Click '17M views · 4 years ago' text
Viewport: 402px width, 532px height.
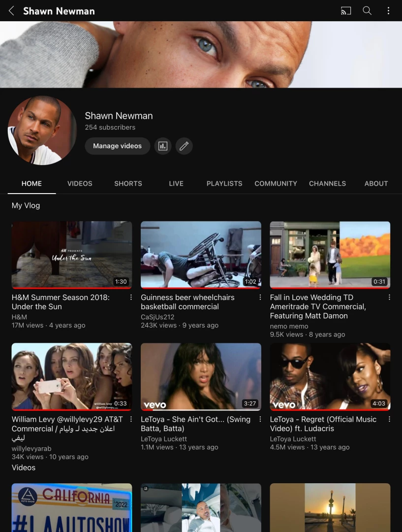coord(49,325)
